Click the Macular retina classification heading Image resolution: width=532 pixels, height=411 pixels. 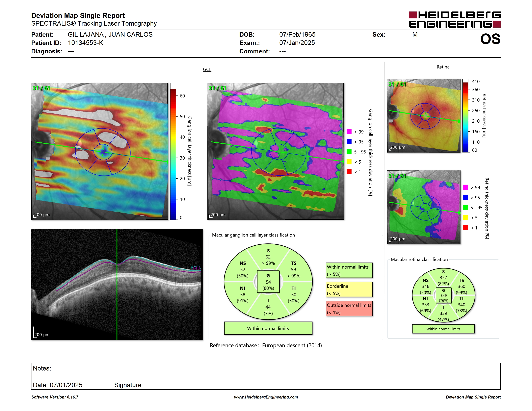coord(419,259)
